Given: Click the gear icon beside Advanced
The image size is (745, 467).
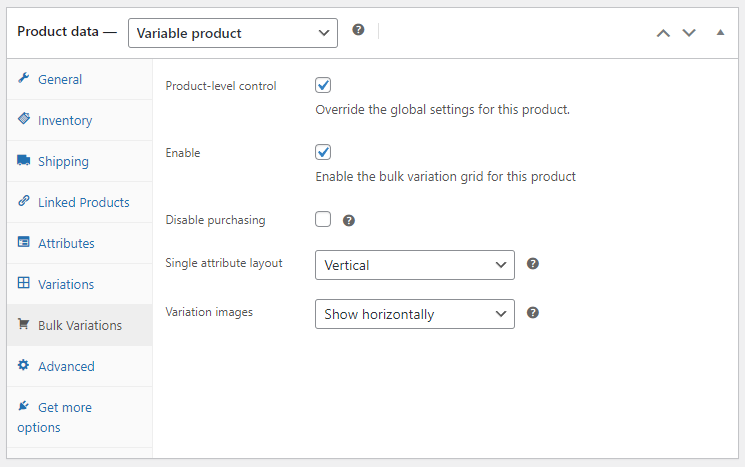Looking at the screenshot, I should (24, 365).
